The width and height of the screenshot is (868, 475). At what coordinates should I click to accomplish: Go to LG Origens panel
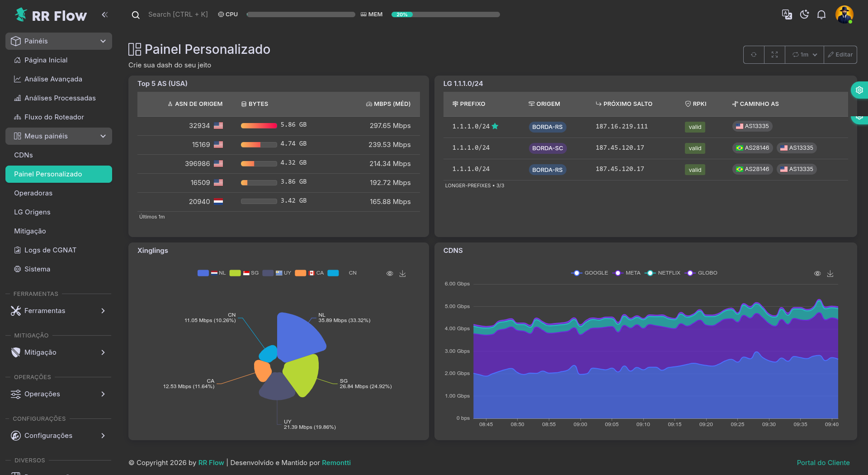(x=32, y=212)
